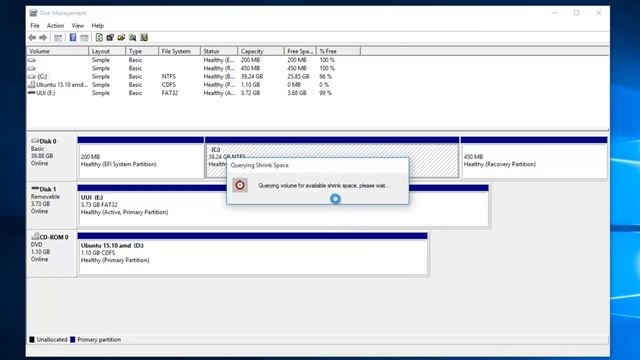Click the NTFS file system cell

tap(169, 76)
